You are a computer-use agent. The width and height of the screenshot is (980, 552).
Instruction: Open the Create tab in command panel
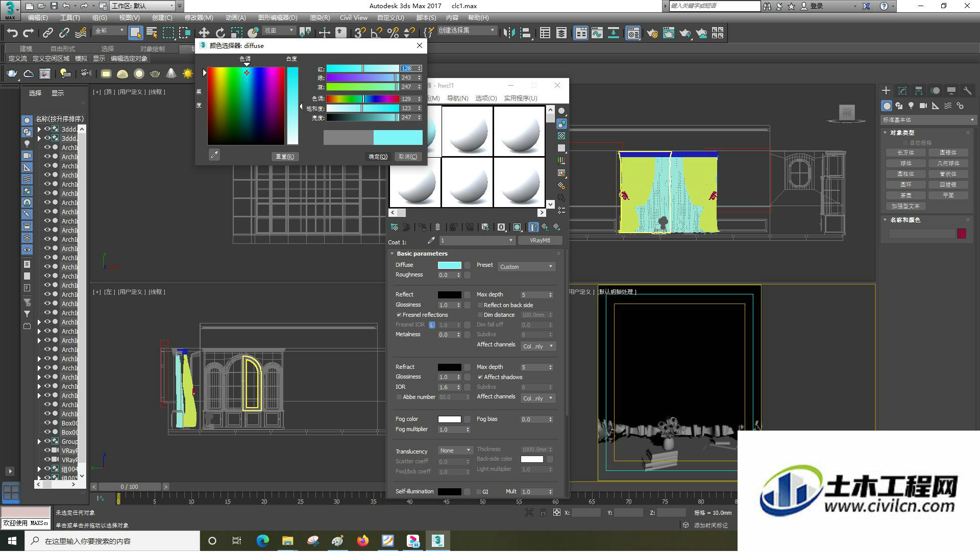[886, 91]
